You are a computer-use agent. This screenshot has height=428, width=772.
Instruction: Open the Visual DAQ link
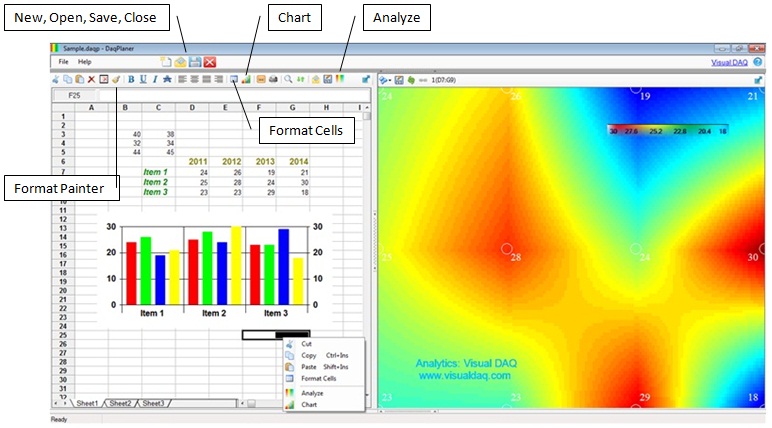(x=729, y=62)
